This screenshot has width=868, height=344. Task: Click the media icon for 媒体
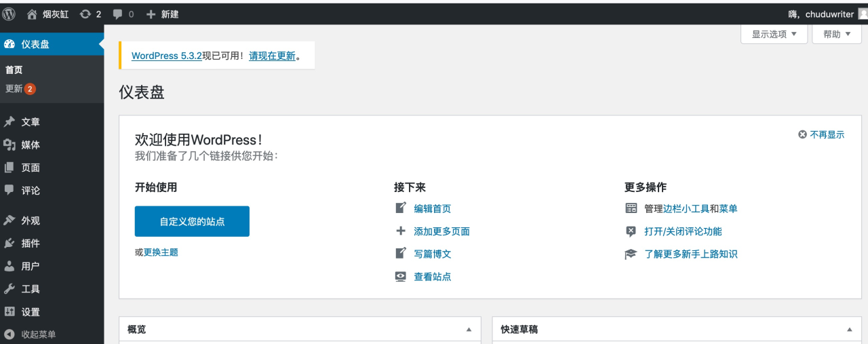pos(9,145)
